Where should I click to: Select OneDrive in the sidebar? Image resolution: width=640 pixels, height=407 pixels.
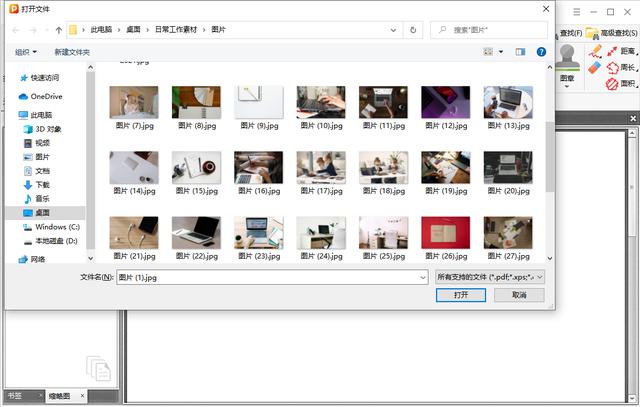pyautogui.click(x=40, y=96)
